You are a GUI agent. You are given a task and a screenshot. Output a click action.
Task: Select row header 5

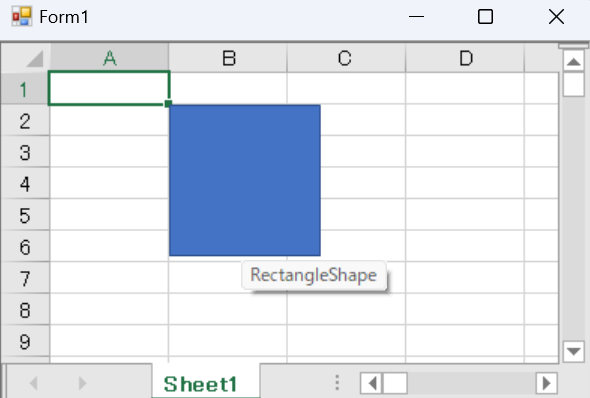tap(25, 215)
